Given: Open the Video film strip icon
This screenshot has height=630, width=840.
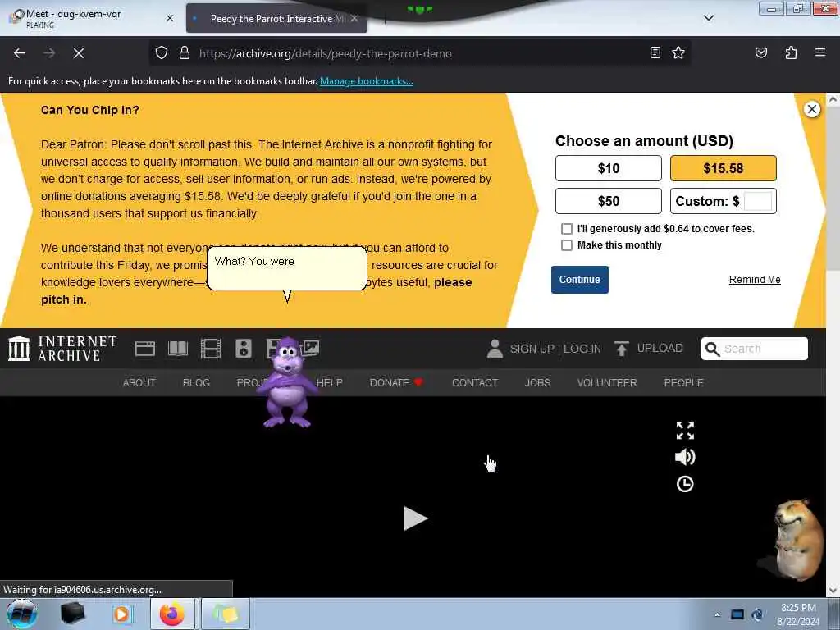Looking at the screenshot, I should [x=211, y=349].
